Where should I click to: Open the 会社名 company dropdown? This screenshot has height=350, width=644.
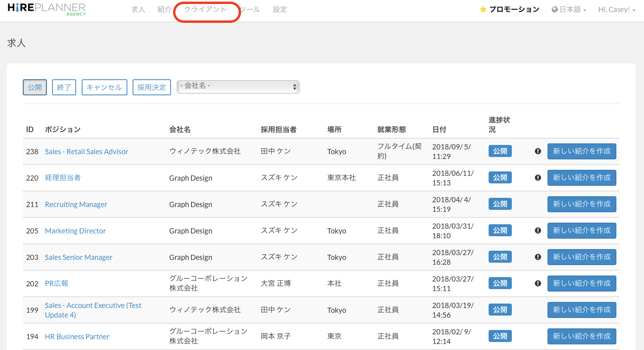pyautogui.click(x=238, y=86)
